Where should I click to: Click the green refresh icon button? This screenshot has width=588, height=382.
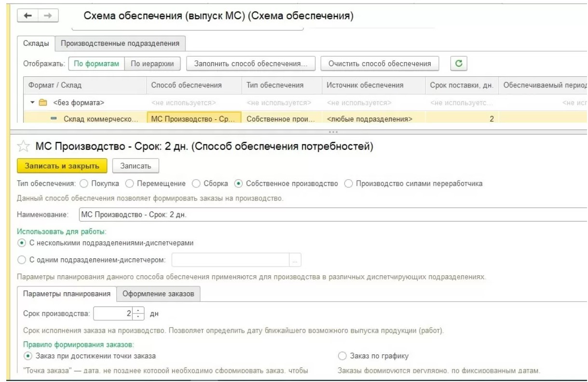point(459,63)
